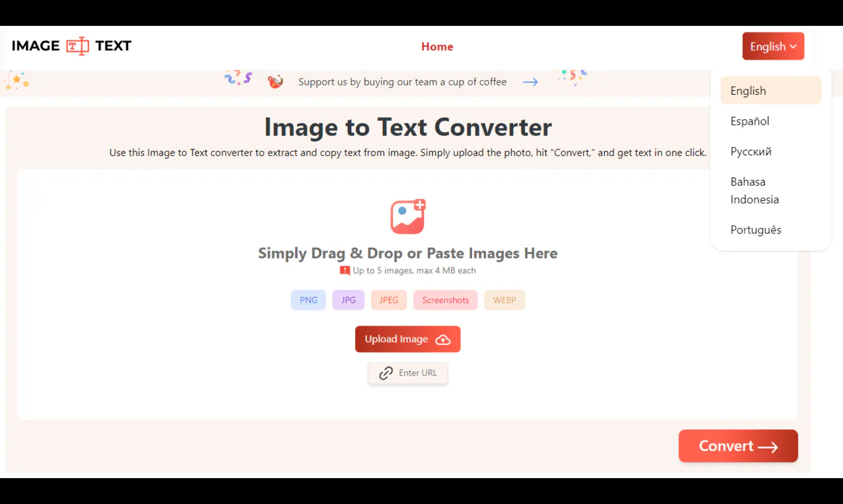
Task: Click the blue arrow beside coffee banner
Action: [x=530, y=82]
